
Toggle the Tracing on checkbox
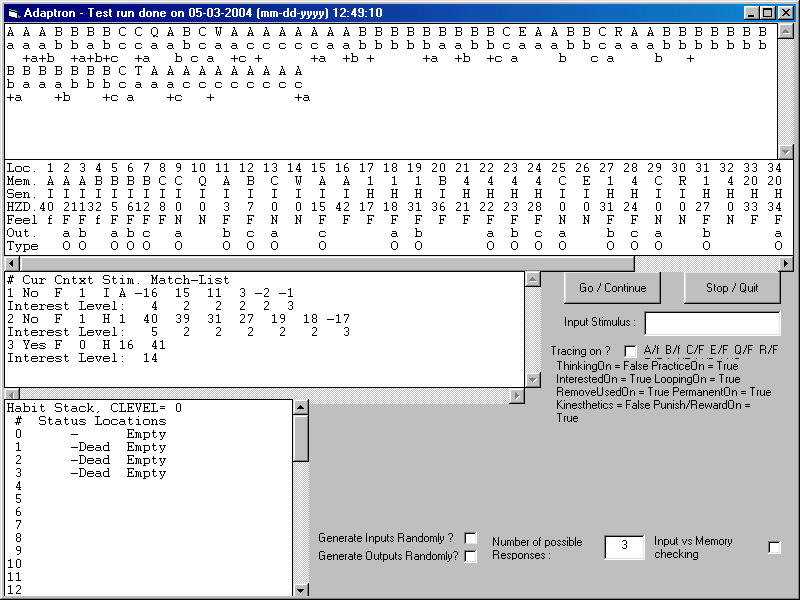(631, 351)
